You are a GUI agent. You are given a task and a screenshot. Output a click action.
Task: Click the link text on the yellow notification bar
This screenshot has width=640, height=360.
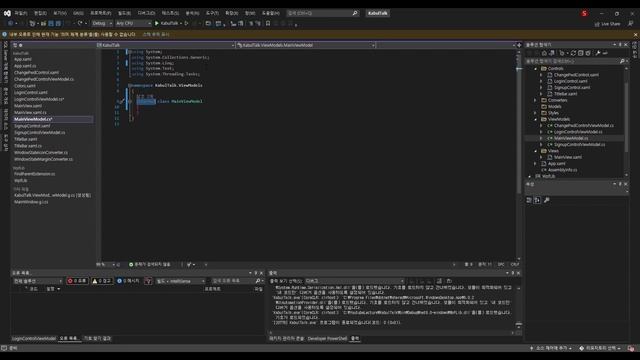(156, 35)
